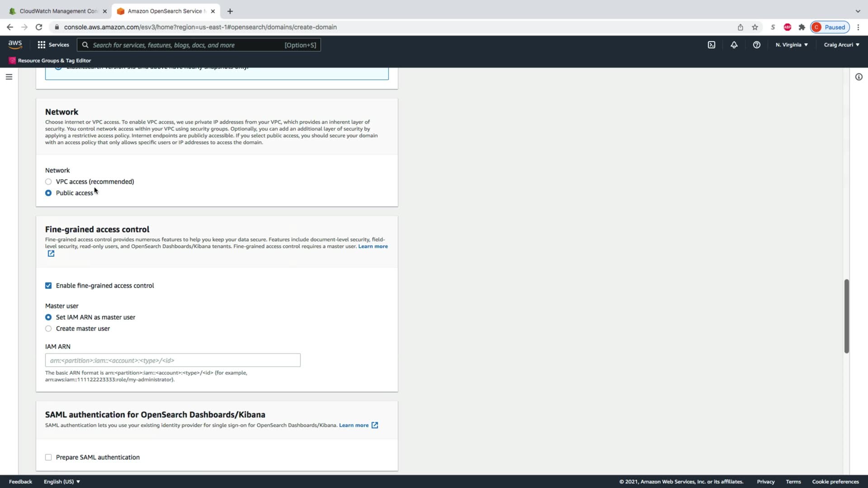Screen dimensions: 868x488
Task: Click the help question mark icon
Action: point(756,45)
